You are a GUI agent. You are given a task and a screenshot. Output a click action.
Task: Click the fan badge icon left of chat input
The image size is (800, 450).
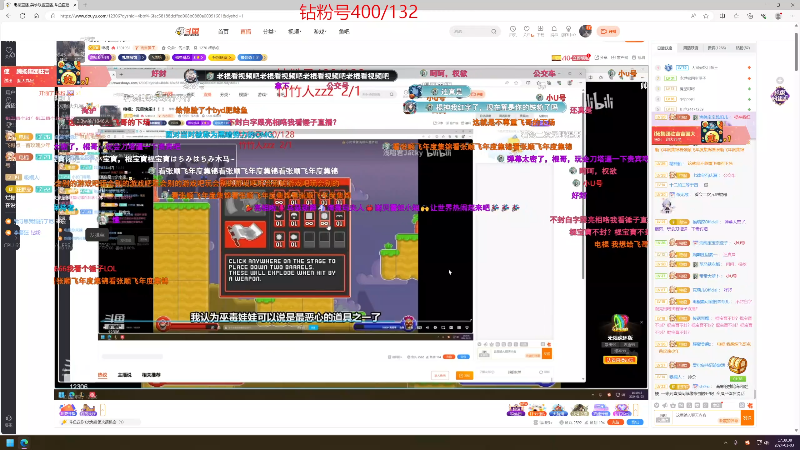pos(662,418)
